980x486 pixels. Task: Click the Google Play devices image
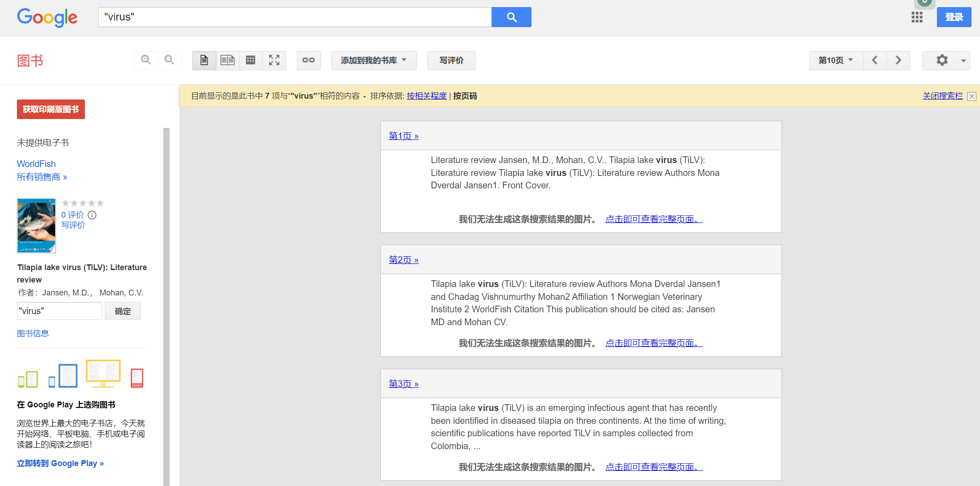pos(80,374)
